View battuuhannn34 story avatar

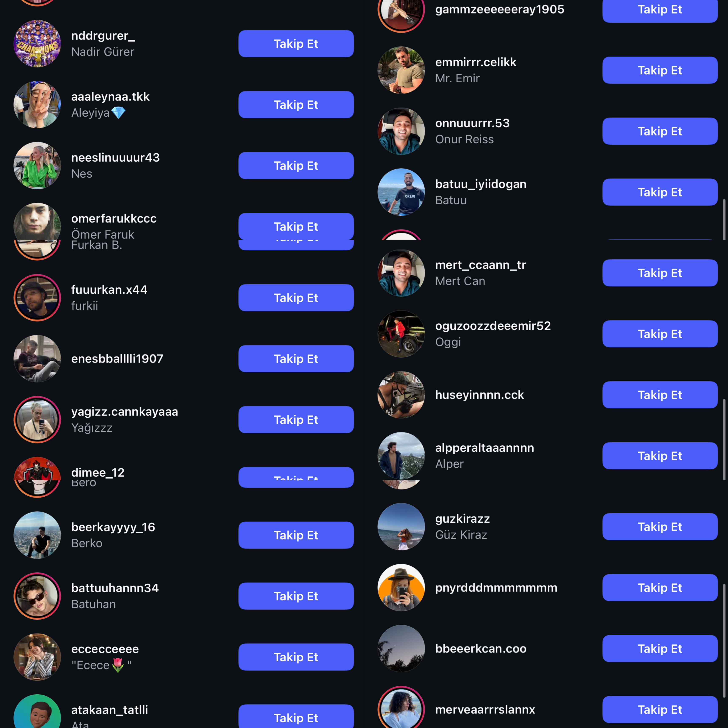37,596
